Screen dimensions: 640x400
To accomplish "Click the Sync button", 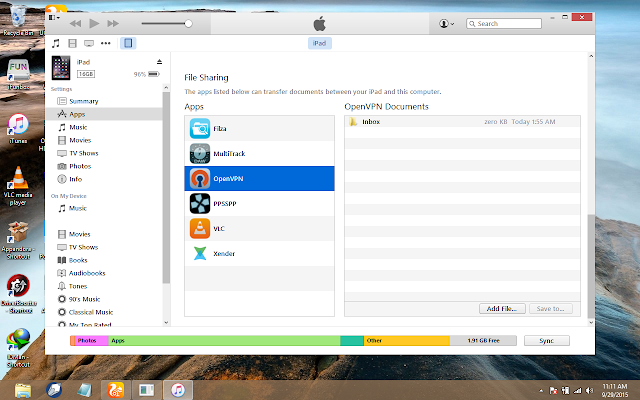I will pos(547,340).
